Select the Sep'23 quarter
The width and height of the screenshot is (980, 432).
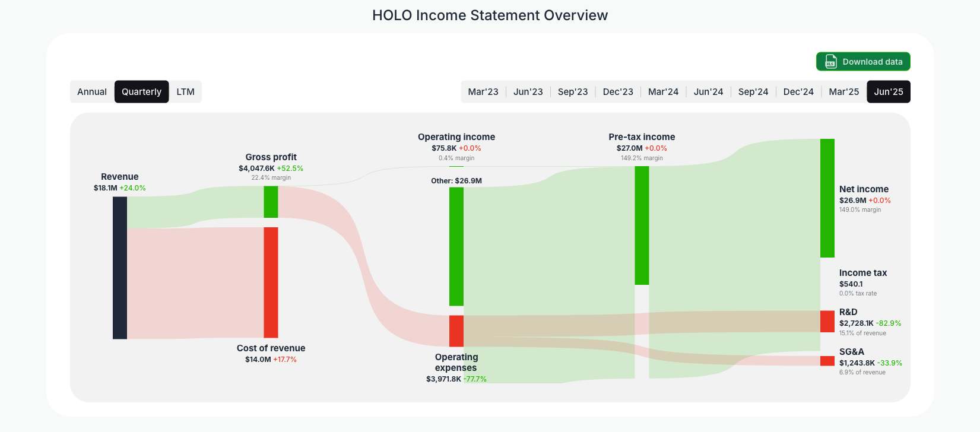[x=573, y=92]
